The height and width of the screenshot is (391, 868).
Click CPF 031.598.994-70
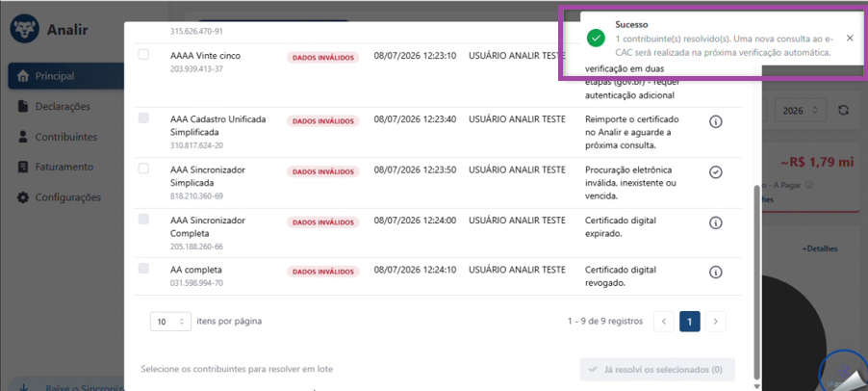196,283
